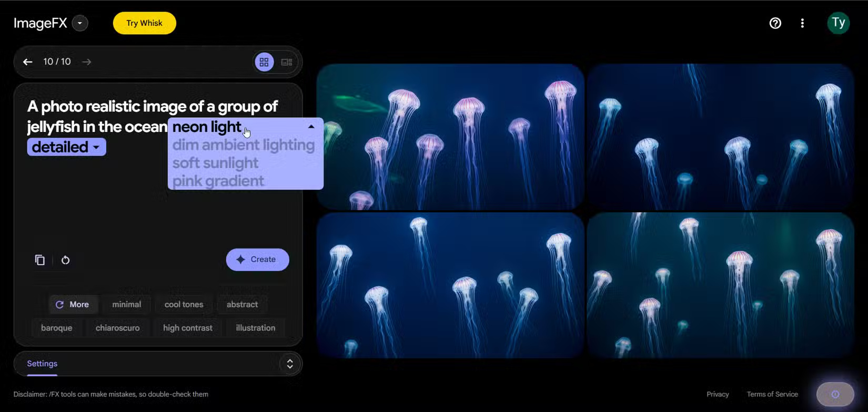The width and height of the screenshot is (868, 412).
Task: Add the 'abstract' style chip
Action: coord(242,304)
